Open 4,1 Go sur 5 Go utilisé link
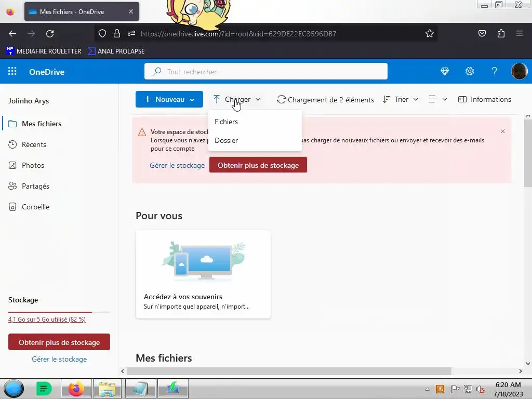The height and width of the screenshot is (399, 532). (x=47, y=320)
